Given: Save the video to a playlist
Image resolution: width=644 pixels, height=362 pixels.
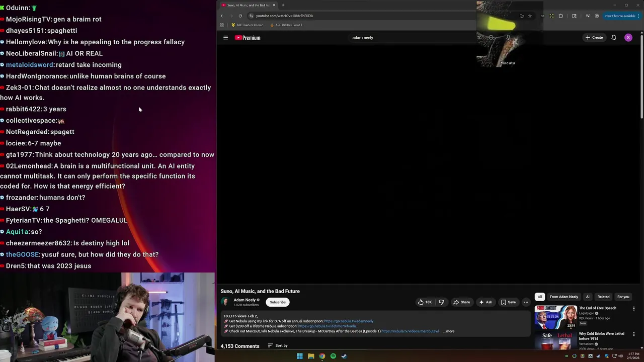Looking at the screenshot, I should pos(508,302).
